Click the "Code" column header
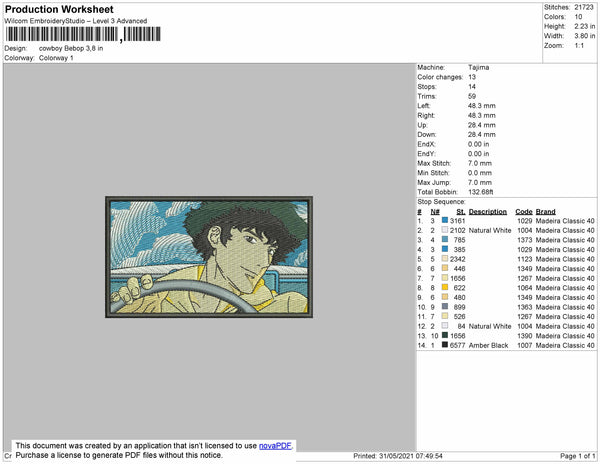This screenshot has height=464, width=600. click(524, 212)
